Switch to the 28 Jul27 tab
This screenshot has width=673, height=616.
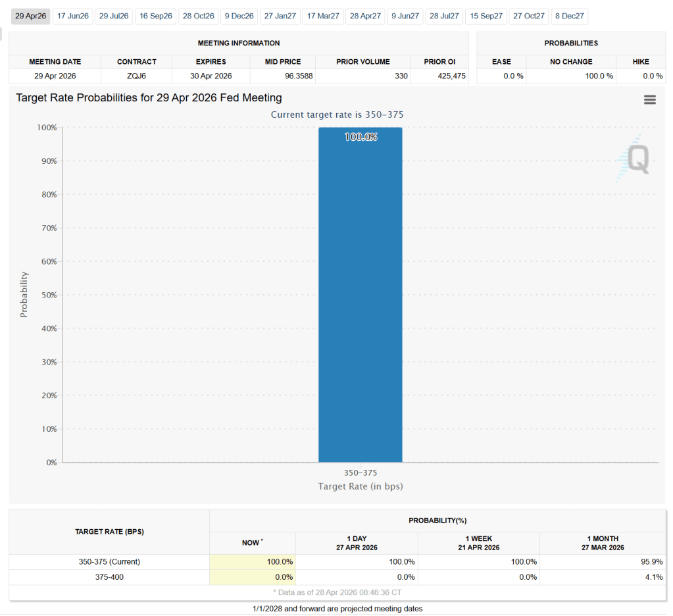pos(444,16)
